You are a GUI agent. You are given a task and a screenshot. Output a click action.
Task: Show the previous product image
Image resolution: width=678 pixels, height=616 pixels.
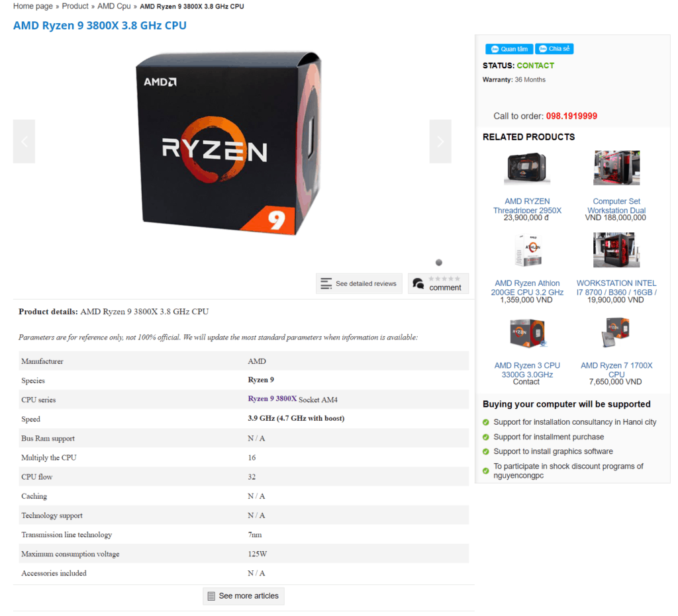click(x=24, y=141)
